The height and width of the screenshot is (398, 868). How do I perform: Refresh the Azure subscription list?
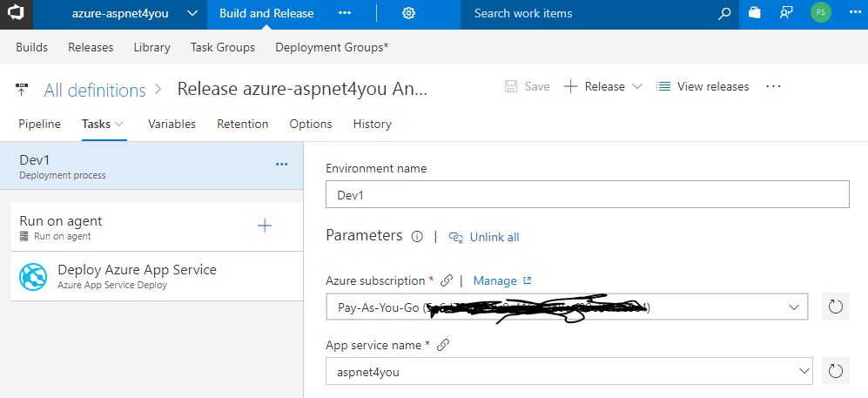pos(835,307)
